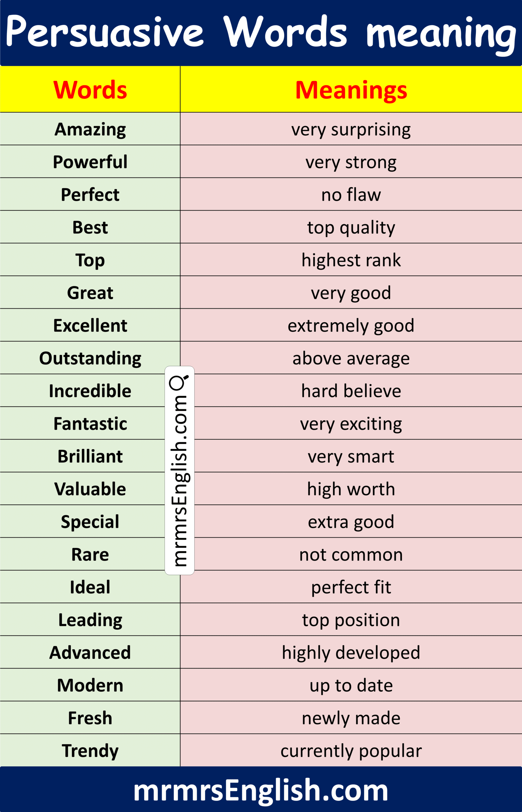Click the 'not common' meaning
Screen dimensions: 522x812
coord(351,555)
